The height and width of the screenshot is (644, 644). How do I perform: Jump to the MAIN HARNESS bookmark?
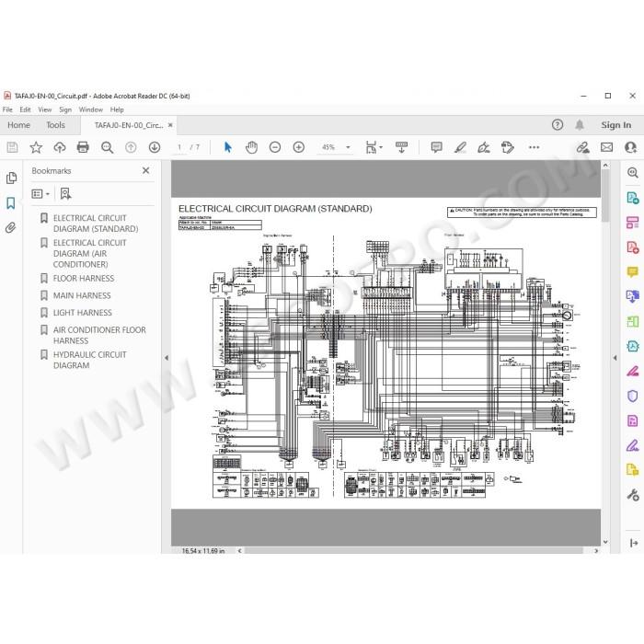[x=82, y=295]
